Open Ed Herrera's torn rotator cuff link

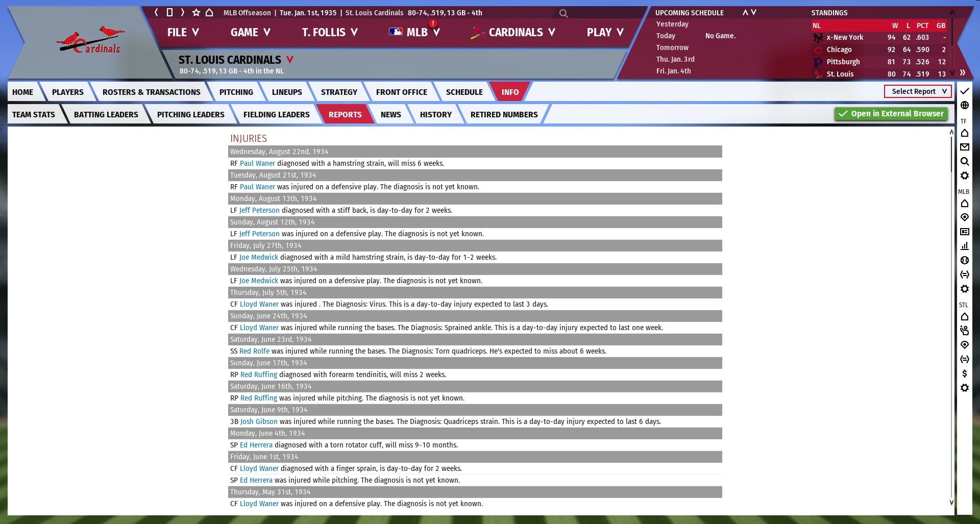click(256, 445)
